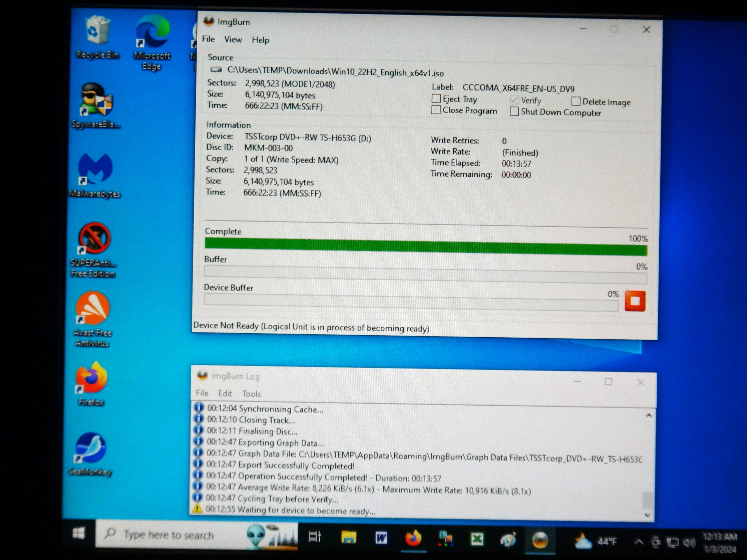This screenshot has height=560, width=747.
Task: Select log line 'Exporting Graph Data...'
Action: click(x=265, y=442)
